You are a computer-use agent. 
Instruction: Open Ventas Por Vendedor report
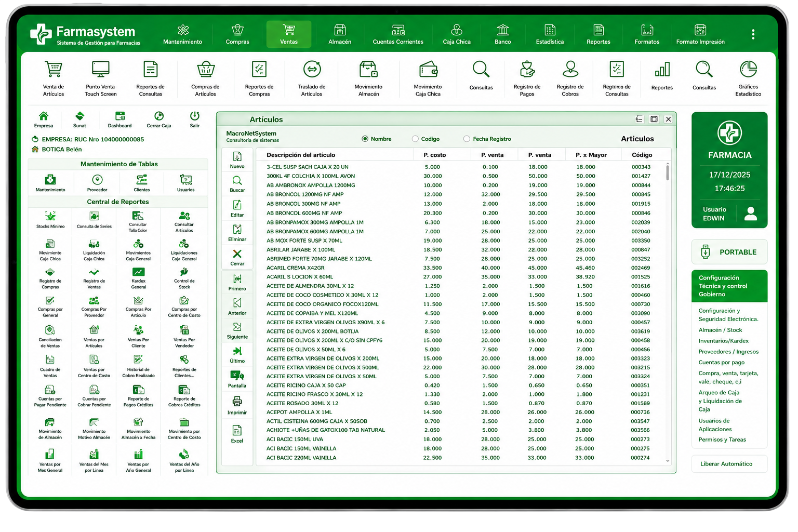184,337
